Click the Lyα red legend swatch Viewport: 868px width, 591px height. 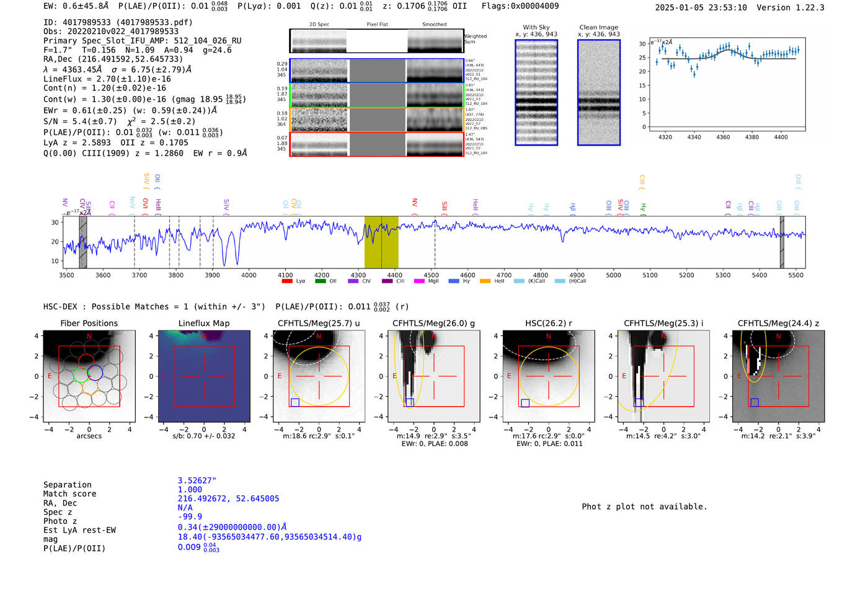[x=286, y=282]
